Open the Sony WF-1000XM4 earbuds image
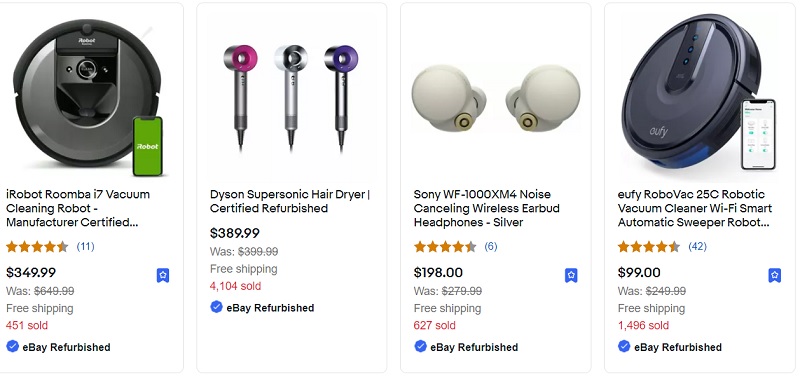Viewport: 800px width, 377px height. (x=495, y=96)
